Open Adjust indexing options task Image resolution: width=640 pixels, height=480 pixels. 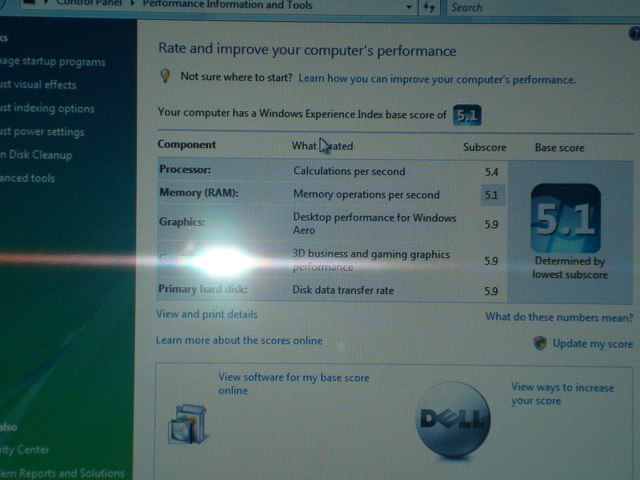pos(47,108)
